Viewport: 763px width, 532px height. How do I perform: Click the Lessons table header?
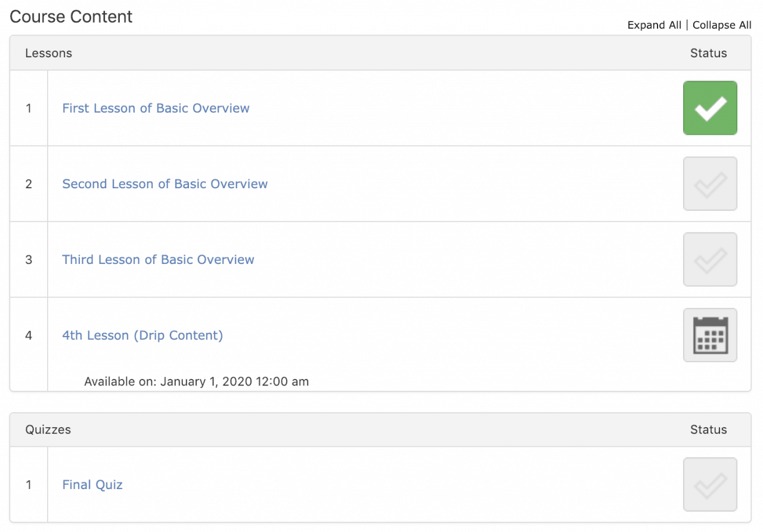[48, 53]
